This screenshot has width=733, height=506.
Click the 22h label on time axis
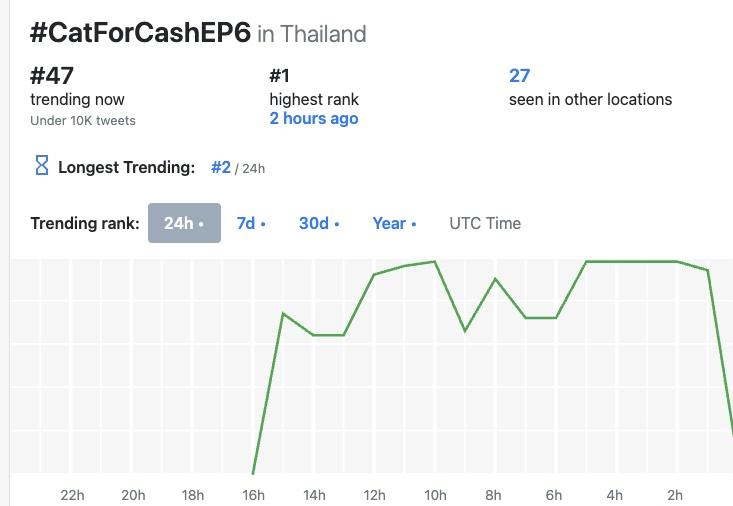point(72,494)
